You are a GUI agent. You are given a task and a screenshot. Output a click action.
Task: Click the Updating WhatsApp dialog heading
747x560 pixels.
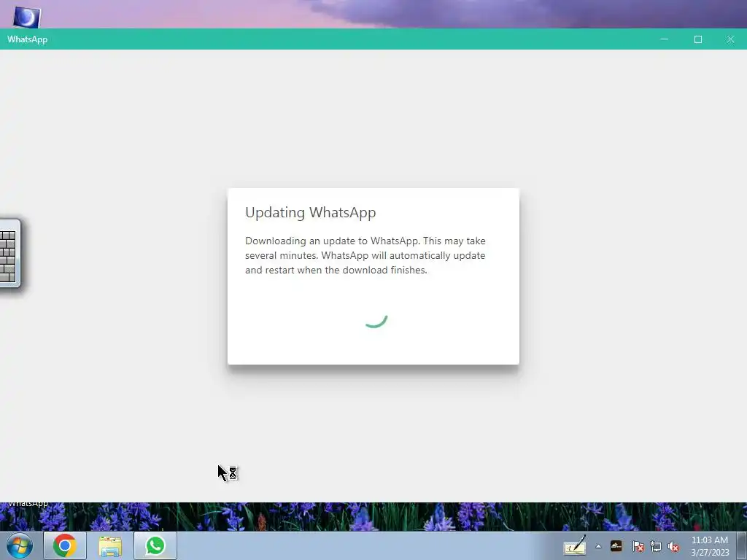(311, 212)
